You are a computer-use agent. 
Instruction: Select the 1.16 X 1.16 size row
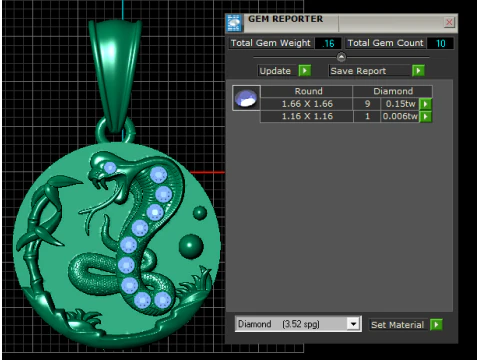(x=307, y=116)
